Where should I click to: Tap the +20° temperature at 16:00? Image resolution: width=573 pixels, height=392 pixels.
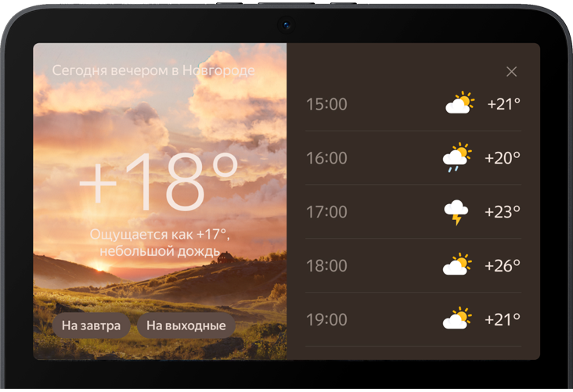tap(503, 158)
